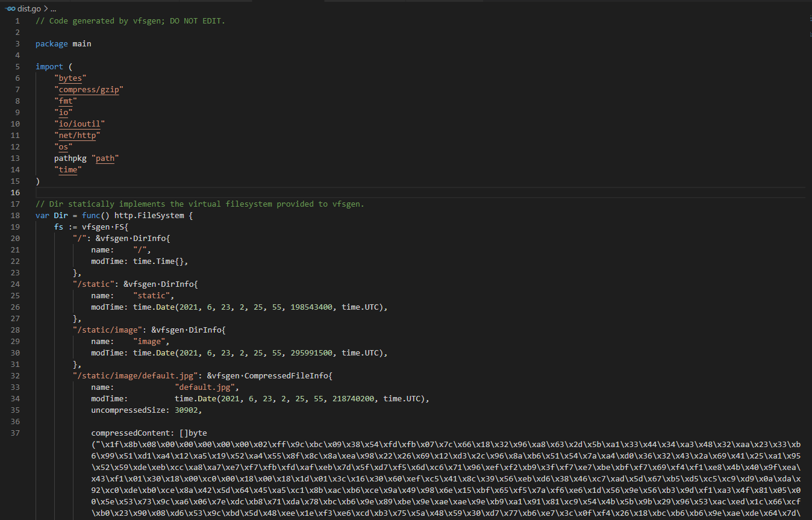Screen dimensions: 812x520
Task: Click the "compressedContent" field name
Action: coord(131,433)
